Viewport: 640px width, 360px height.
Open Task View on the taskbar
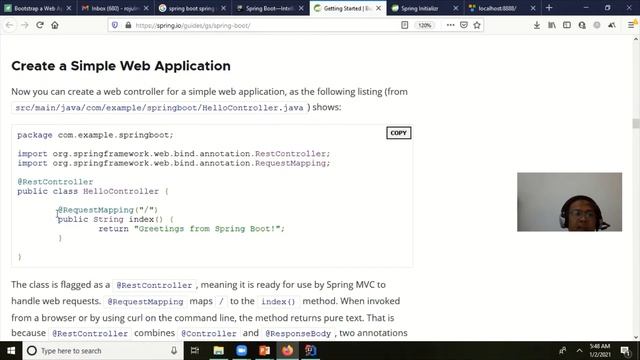tap(195, 351)
